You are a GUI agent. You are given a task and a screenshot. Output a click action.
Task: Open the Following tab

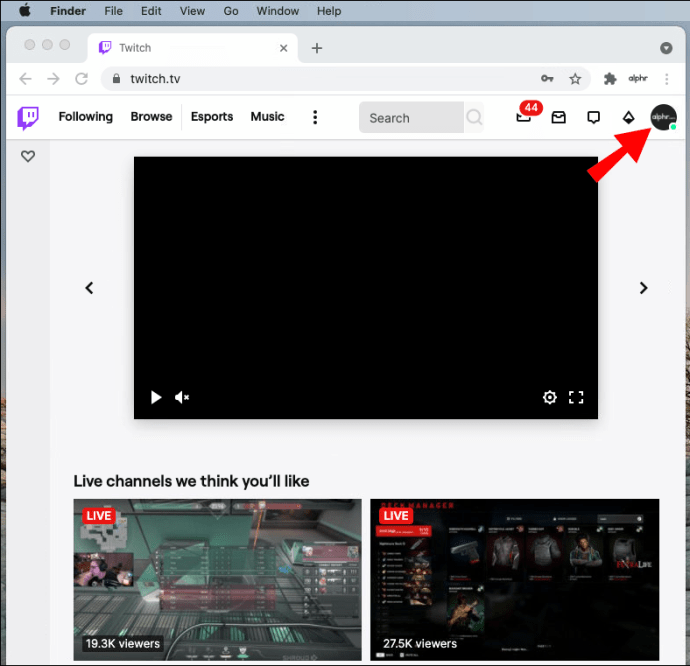click(85, 117)
